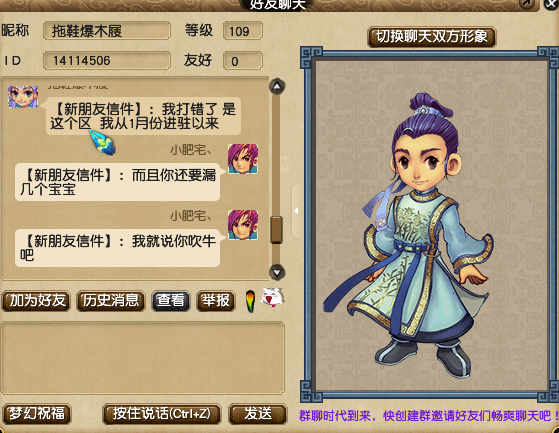
Task: Click the arrow icon beside close button
Action: click(527, 4)
